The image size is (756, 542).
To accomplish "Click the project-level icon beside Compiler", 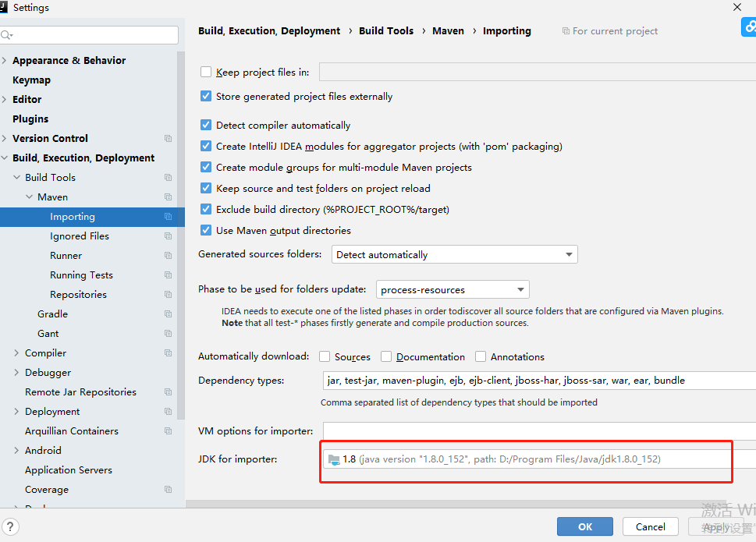I will coord(168,353).
